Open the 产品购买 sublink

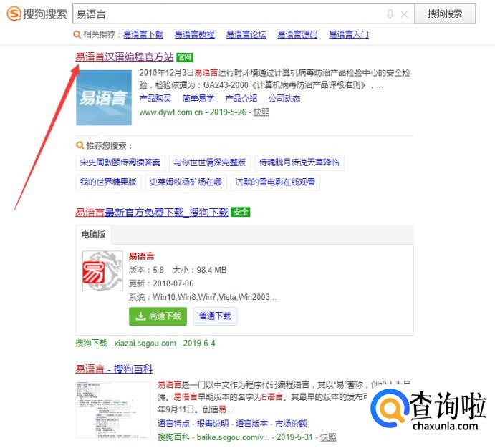pos(155,98)
